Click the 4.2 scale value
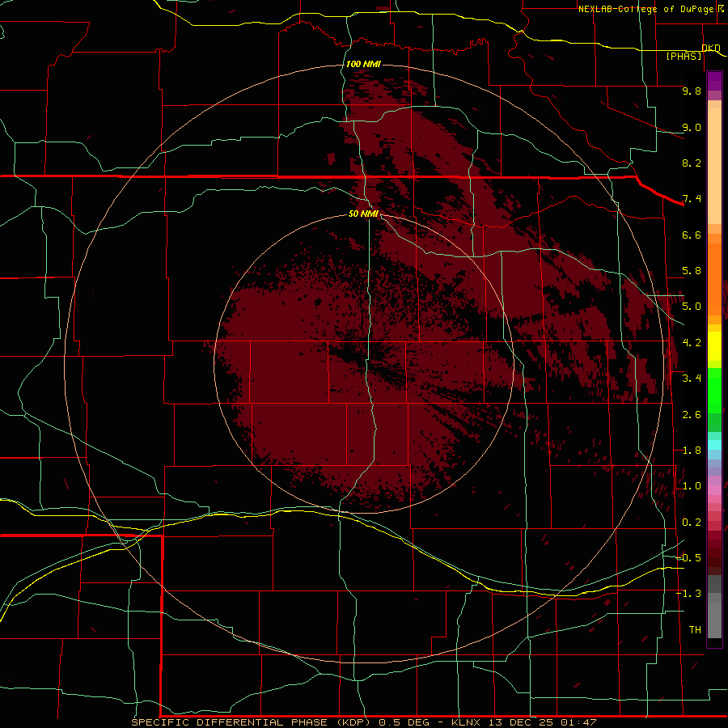The image size is (728, 728). [x=692, y=343]
